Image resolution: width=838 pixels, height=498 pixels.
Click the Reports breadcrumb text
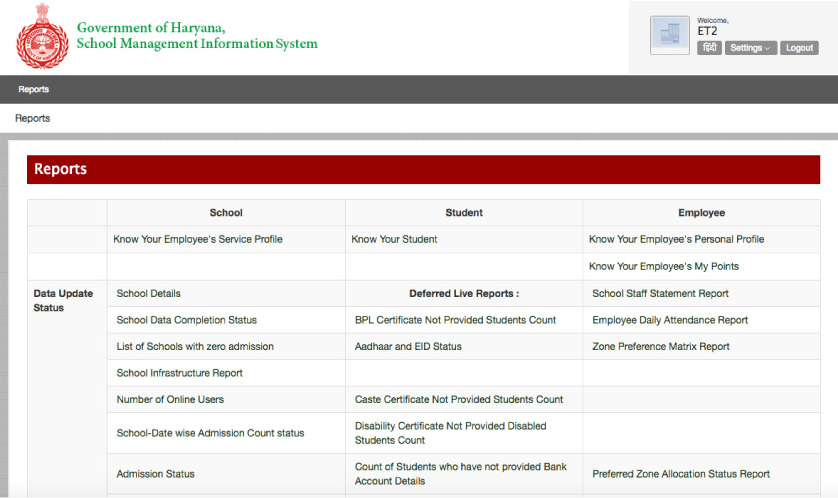coord(33,118)
